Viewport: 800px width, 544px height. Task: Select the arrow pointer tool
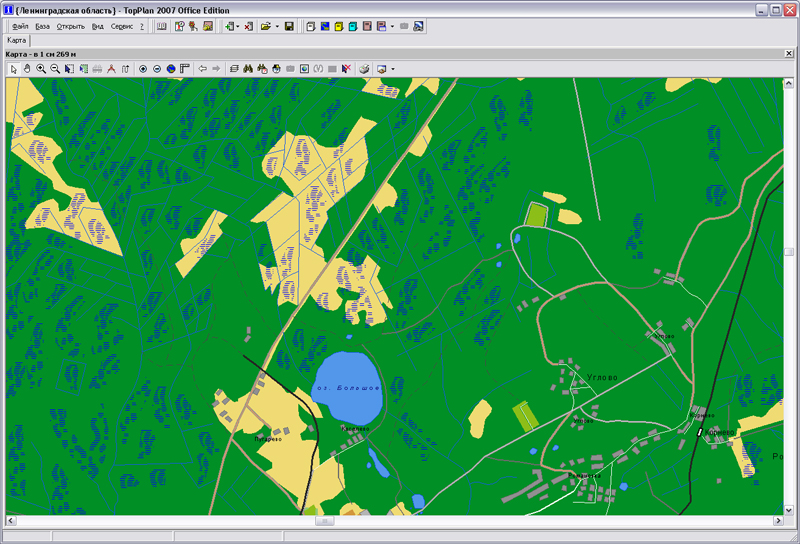pos(13,69)
